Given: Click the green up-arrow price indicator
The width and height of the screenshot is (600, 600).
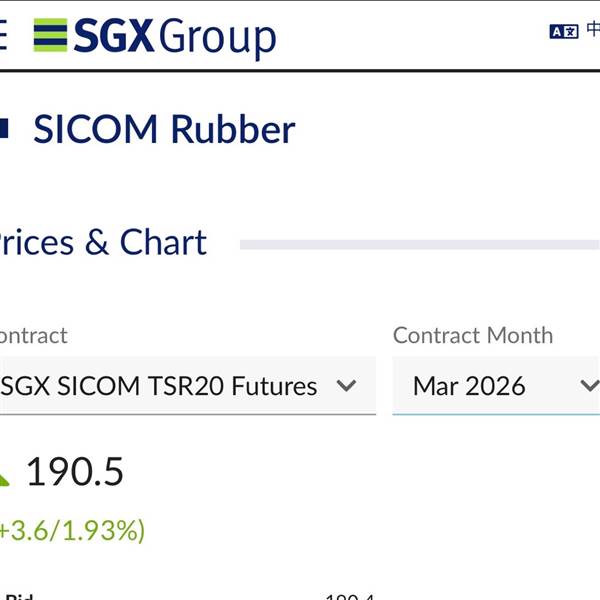Looking at the screenshot, I should click(x=3, y=478).
